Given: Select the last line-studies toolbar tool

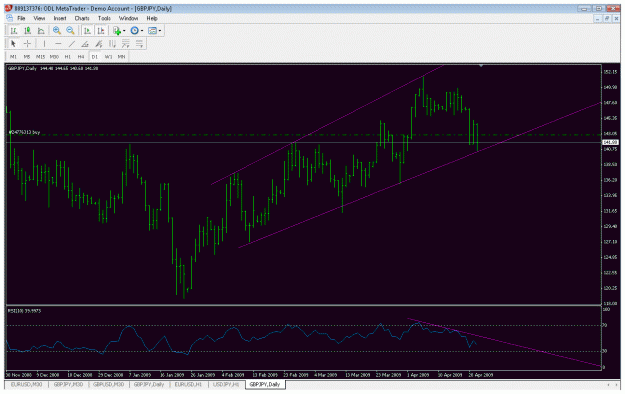Looking at the screenshot, I should click(140, 43).
